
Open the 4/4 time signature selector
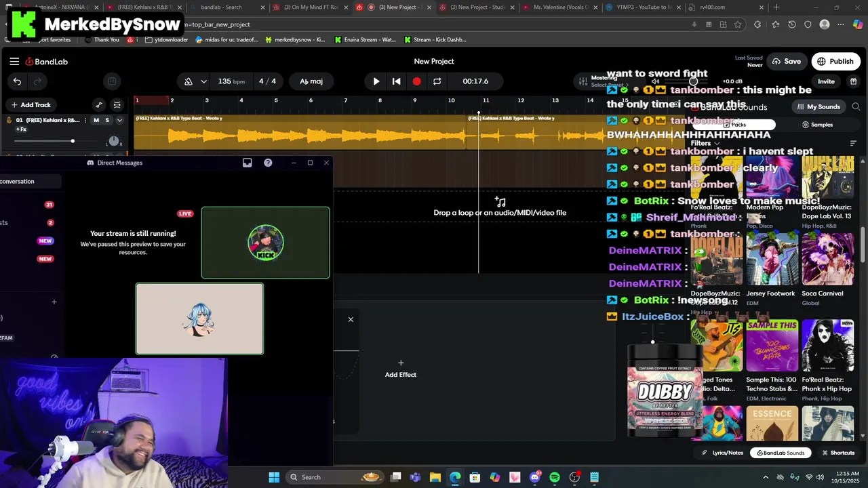(x=267, y=81)
